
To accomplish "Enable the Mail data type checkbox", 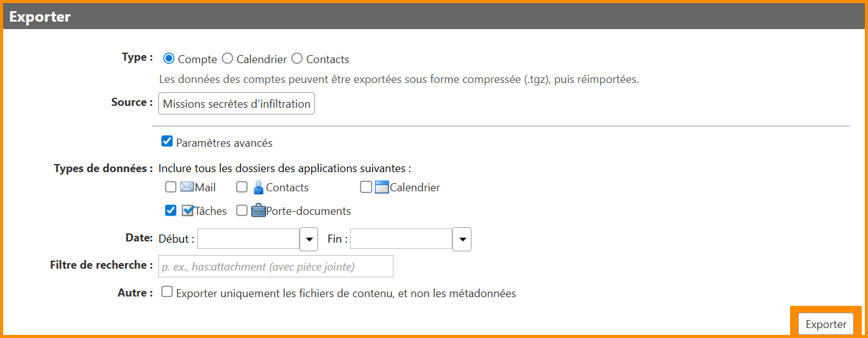I will click(x=171, y=187).
